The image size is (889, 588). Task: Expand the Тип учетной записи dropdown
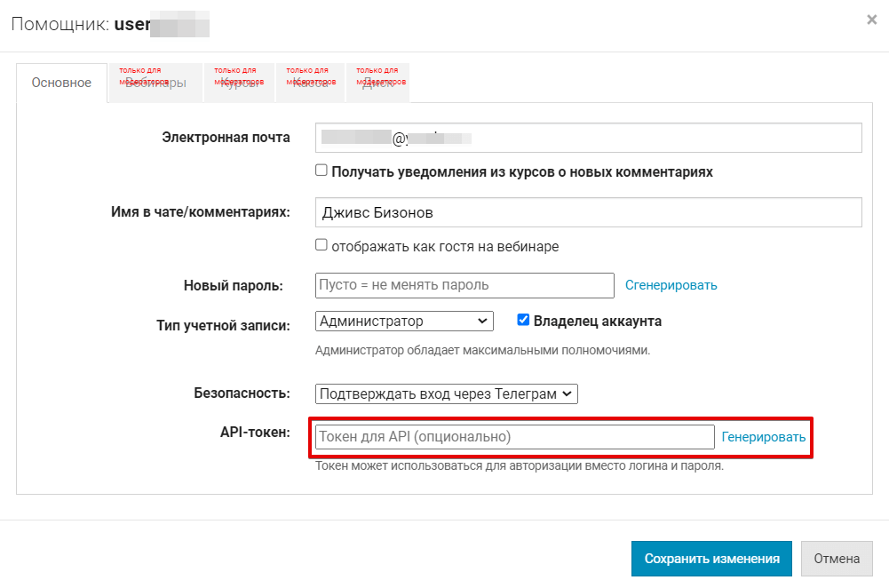404,321
